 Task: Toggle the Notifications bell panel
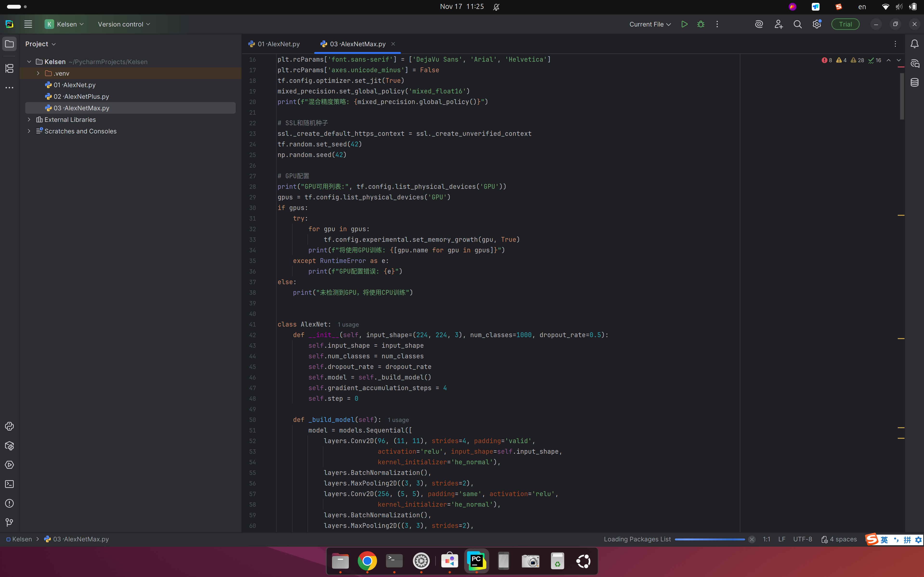point(914,44)
